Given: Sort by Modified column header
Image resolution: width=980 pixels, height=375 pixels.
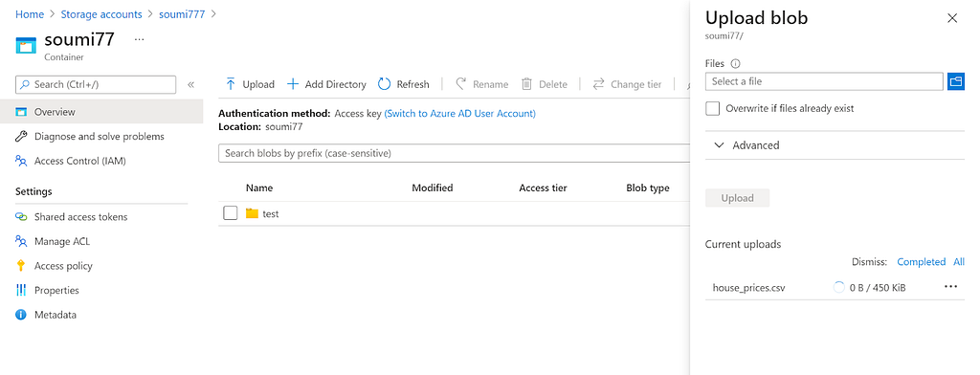Looking at the screenshot, I should tap(433, 187).
